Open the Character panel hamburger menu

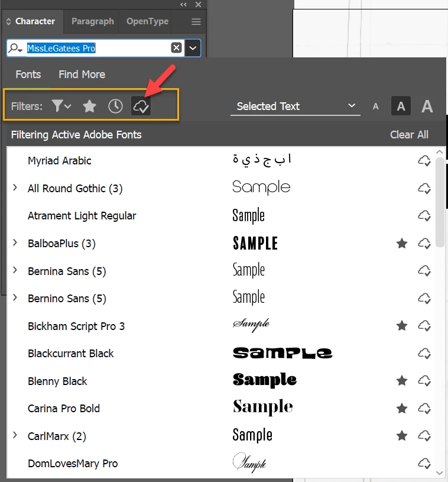tap(196, 21)
